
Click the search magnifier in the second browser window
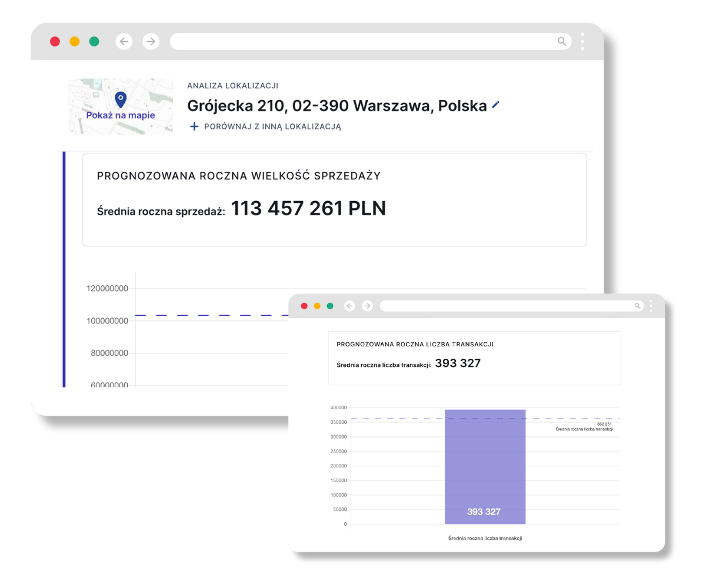pyautogui.click(x=638, y=306)
